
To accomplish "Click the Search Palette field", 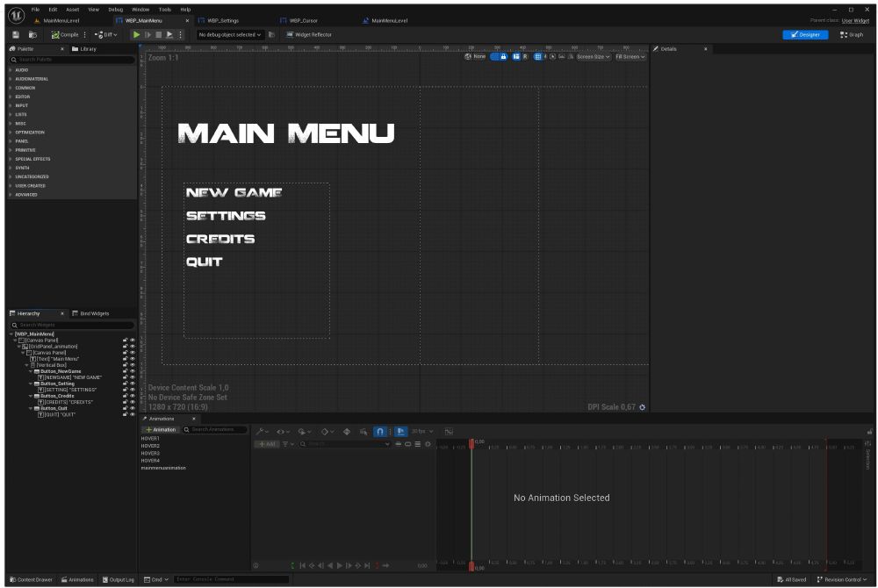I will [72, 60].
